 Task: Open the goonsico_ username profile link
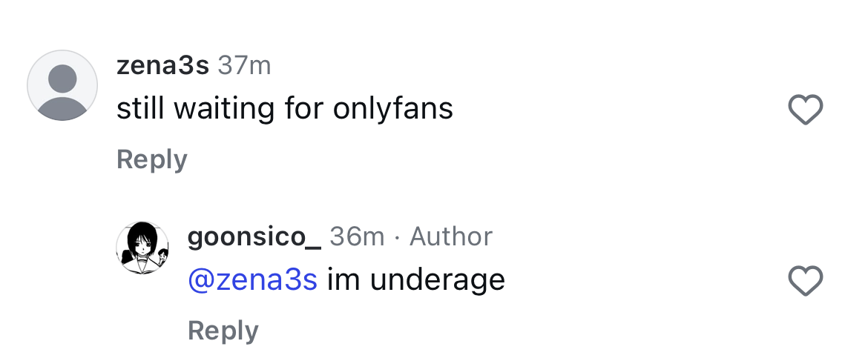254,236
